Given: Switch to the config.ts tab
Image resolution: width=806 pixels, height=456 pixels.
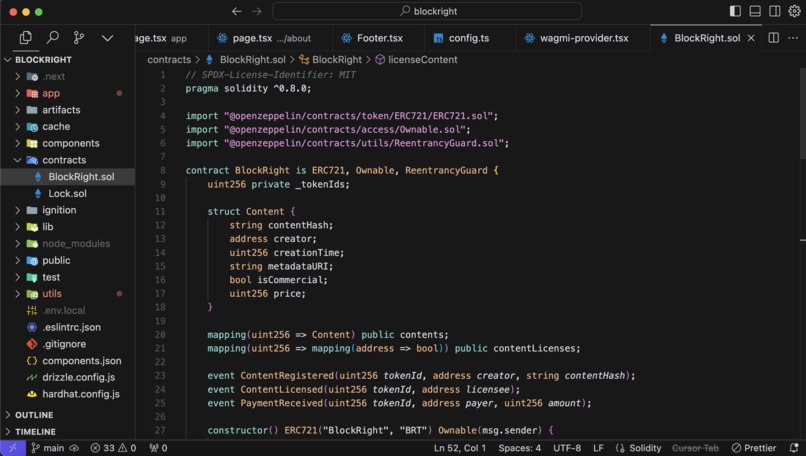Looking at the screenshot, I should point(469,38).
